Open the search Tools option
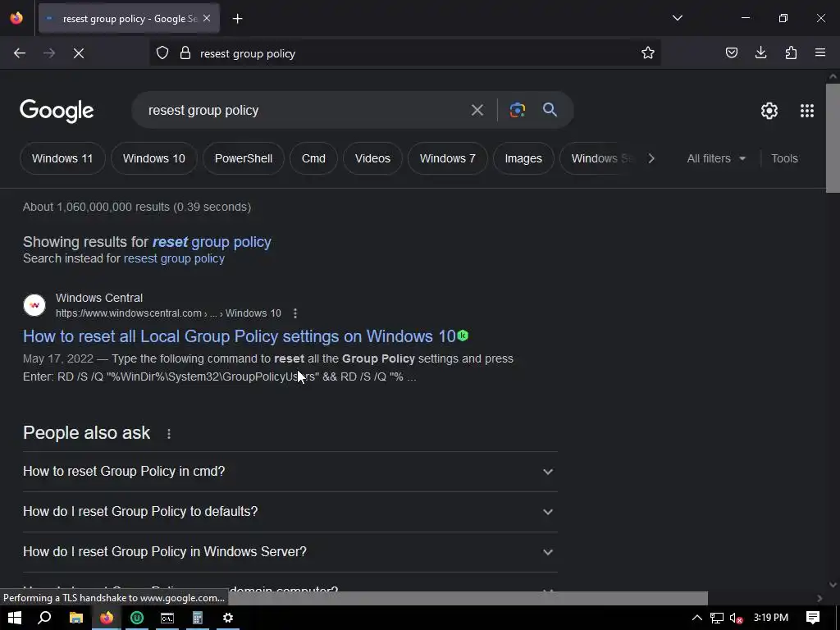 click(x=784, y=158)
